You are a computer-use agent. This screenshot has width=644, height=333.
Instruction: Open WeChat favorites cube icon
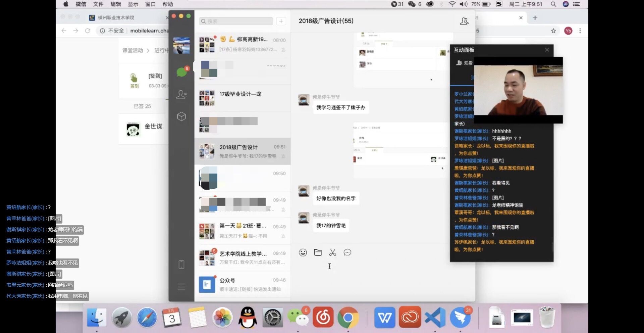pos(181,116)
